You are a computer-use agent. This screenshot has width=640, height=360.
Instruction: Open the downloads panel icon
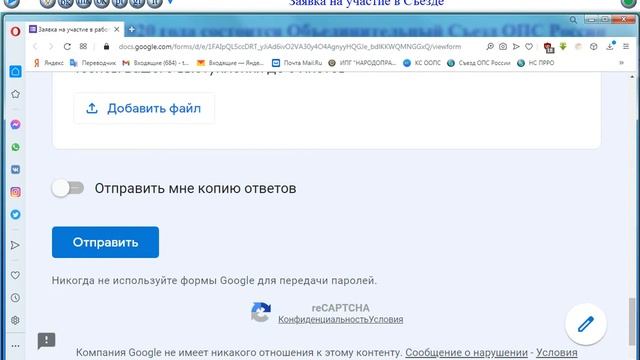610,46
